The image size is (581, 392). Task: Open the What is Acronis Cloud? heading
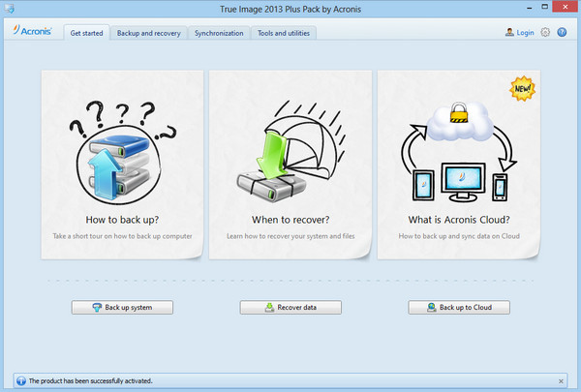point(458,219)
